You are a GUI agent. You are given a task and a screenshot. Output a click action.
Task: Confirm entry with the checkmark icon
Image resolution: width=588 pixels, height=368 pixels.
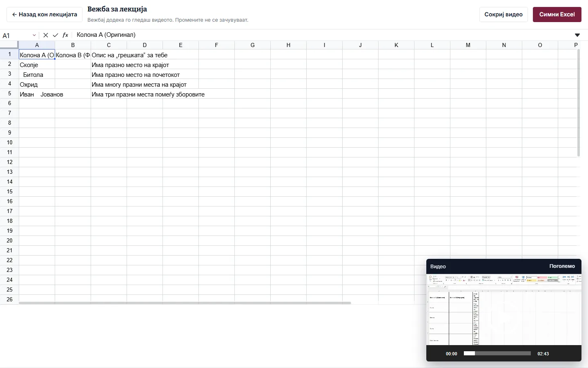coord(56,35)
